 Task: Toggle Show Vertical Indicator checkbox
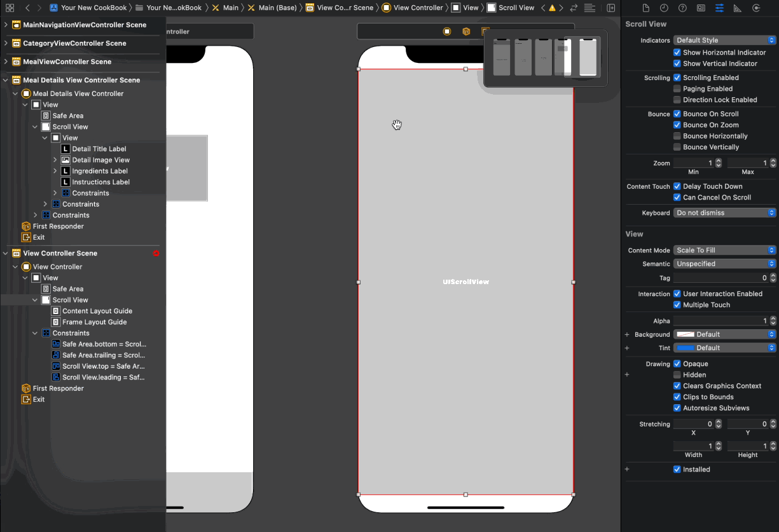(x=677, y=64)
